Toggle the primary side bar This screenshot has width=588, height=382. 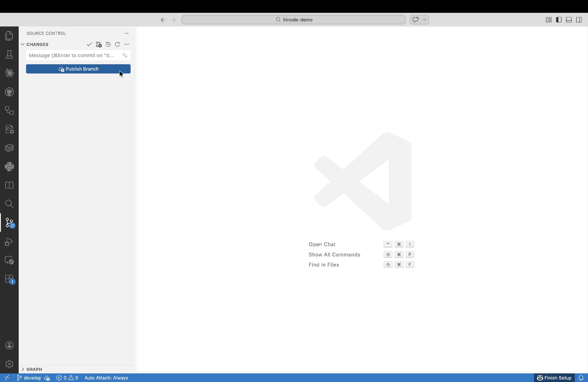pyautogui.click(x=559, y=20)
